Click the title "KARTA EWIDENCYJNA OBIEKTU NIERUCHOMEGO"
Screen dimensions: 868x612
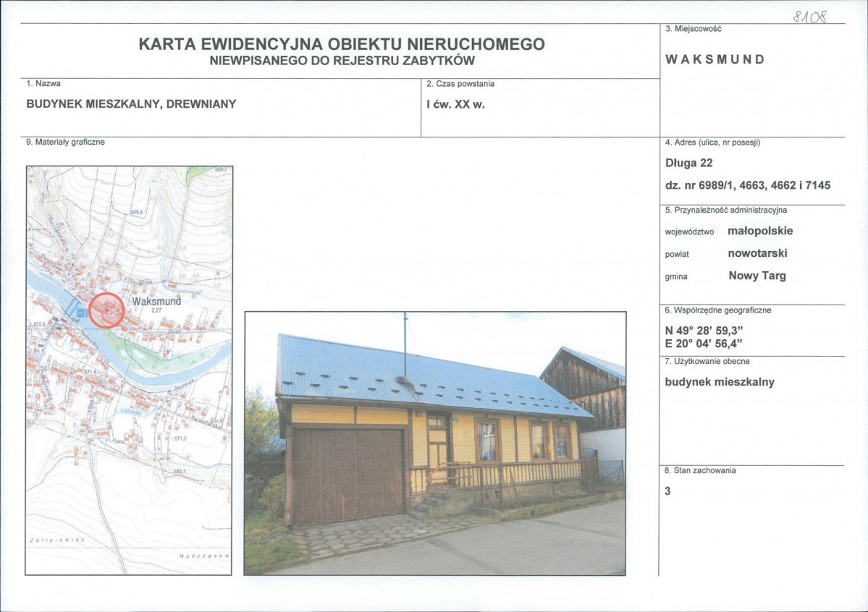pos(342,44)
